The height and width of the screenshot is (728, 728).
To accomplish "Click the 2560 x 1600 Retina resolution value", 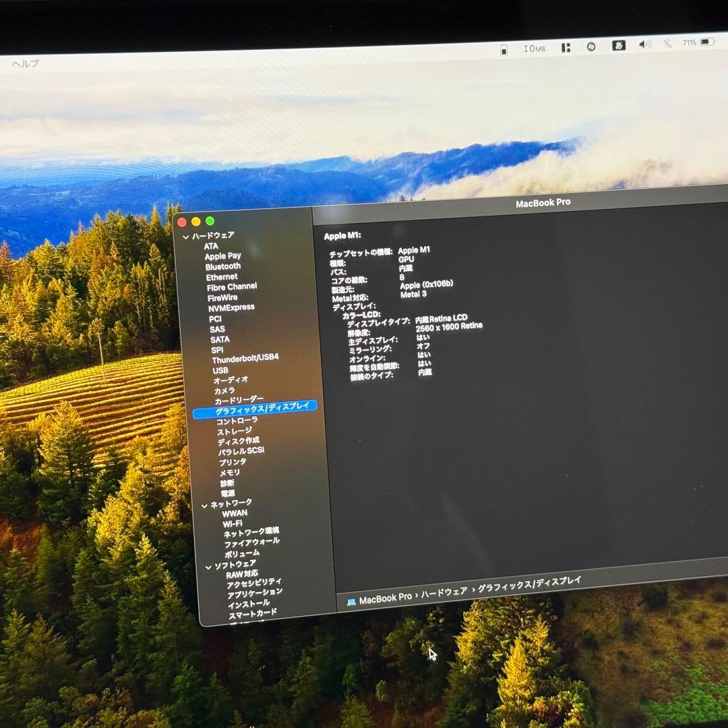I will [x=449, y=327].
